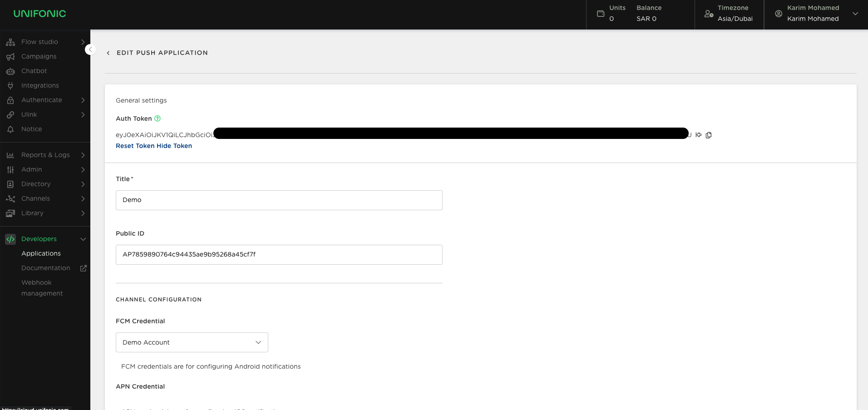Open the Chatbot menu item

click(34, 71)
